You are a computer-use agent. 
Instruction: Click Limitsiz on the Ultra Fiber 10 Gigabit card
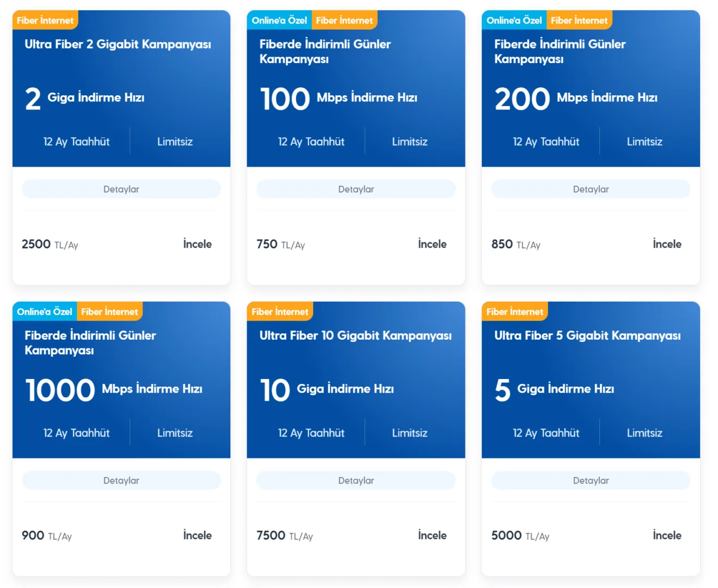pos(409,432)
